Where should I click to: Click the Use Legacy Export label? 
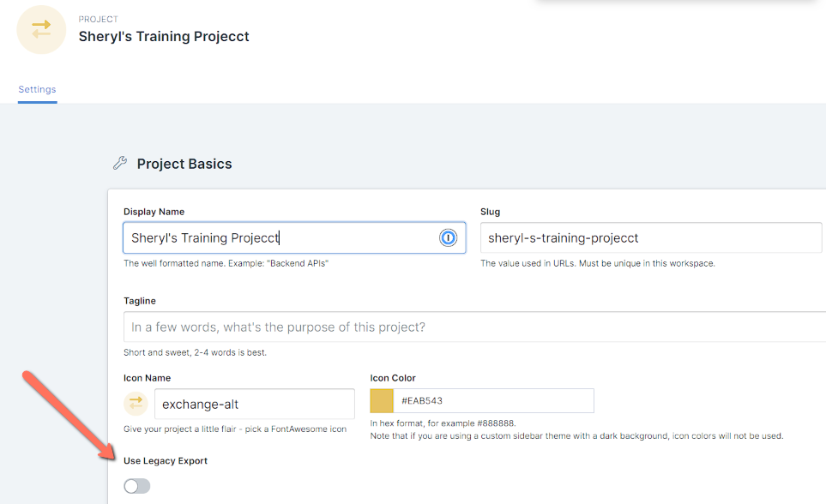pos(166,461)
